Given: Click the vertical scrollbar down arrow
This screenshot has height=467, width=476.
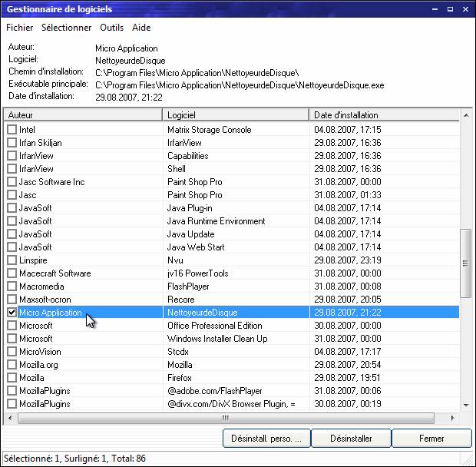Looking at the screenshot, I should pyautogui.click(x=466, y=405).
